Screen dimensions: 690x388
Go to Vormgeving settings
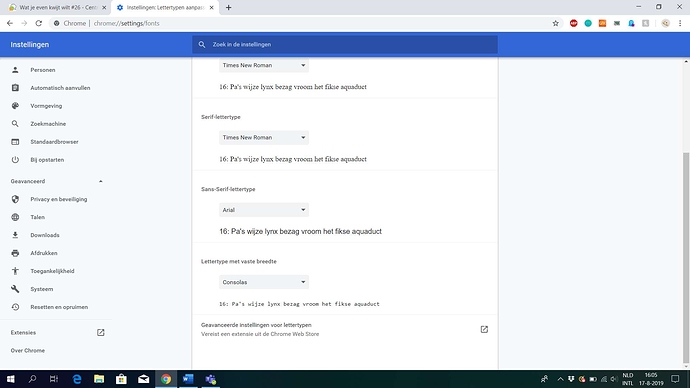pyautogui.click(x=46, y=106)
